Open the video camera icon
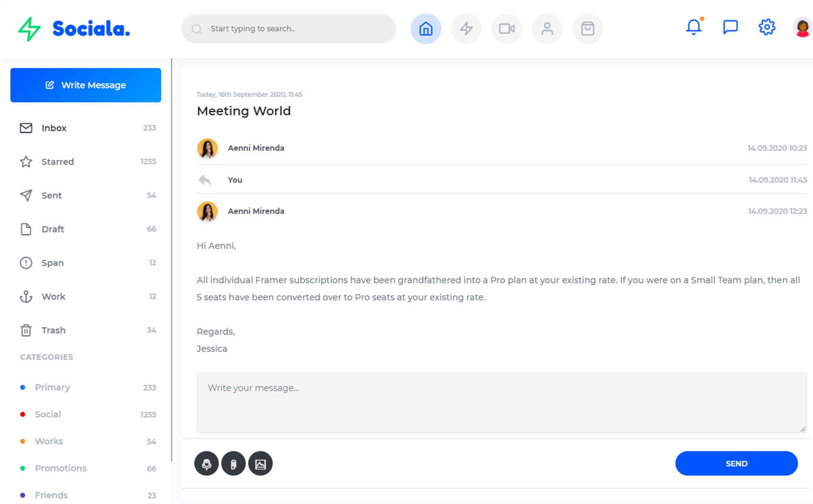 coord(506,28)
